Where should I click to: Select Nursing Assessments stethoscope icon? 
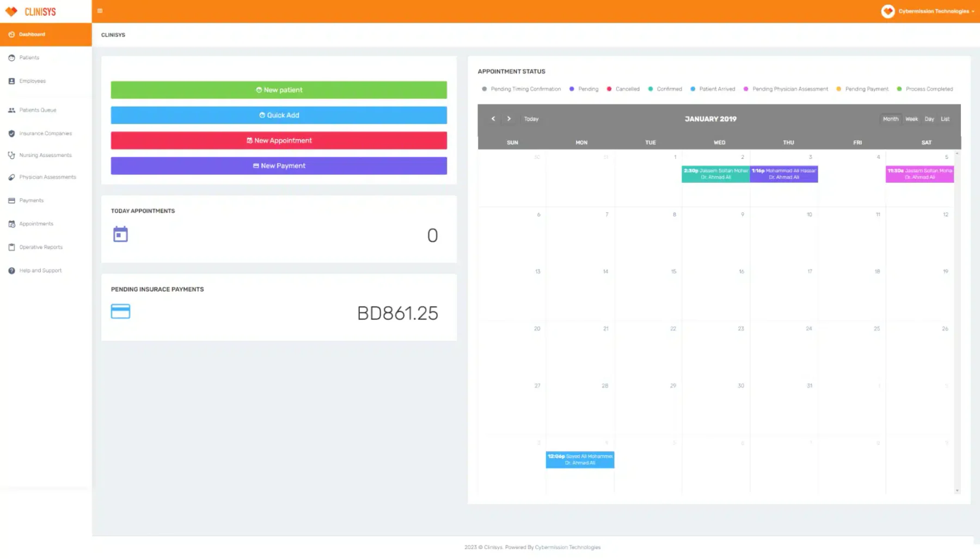pos(11,155)
